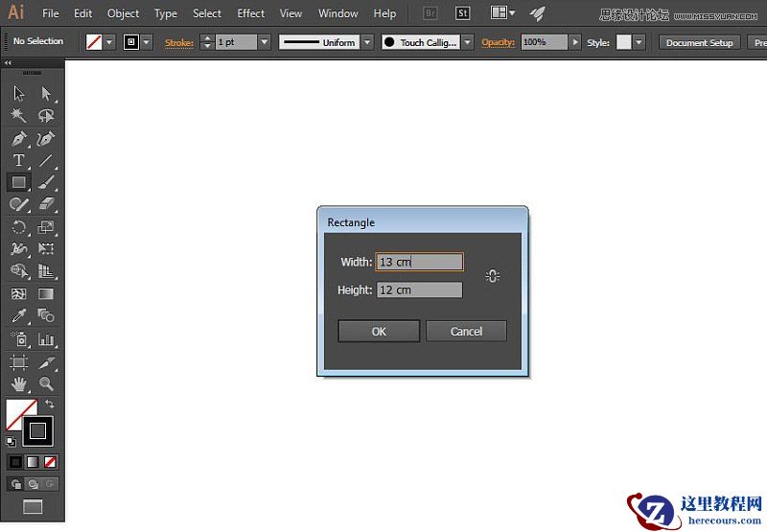The height and width of the screenshot is (532, 767).
Task: Reset to default fill and stroke
Action: 11,442
